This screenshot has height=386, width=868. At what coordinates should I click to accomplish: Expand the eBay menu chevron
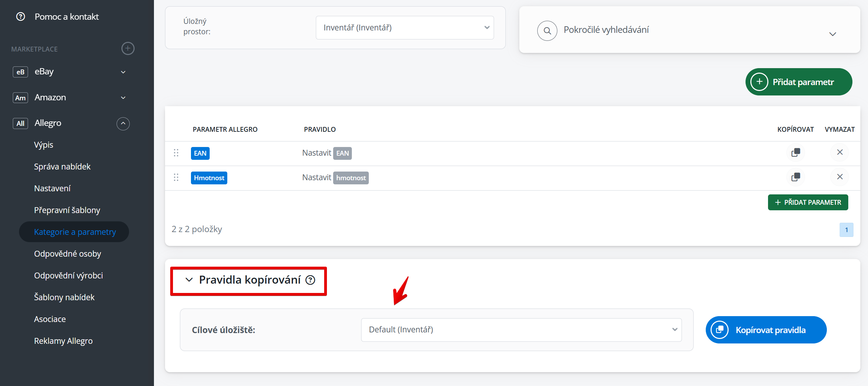(123, 72)
